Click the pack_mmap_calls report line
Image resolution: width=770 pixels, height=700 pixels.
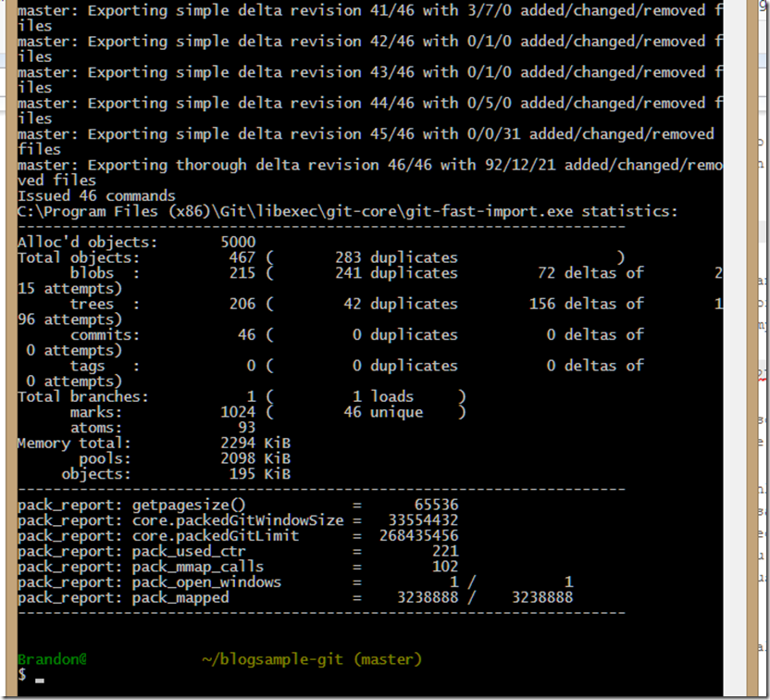[x=238, y=567]
